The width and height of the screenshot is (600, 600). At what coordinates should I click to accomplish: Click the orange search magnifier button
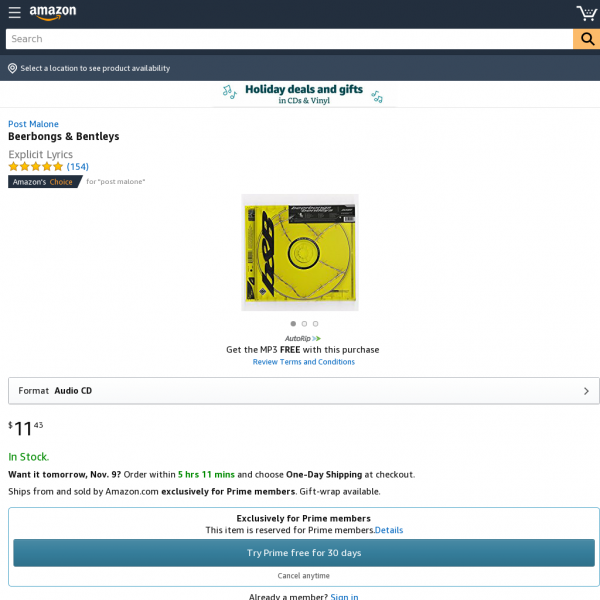click(587, 39)
